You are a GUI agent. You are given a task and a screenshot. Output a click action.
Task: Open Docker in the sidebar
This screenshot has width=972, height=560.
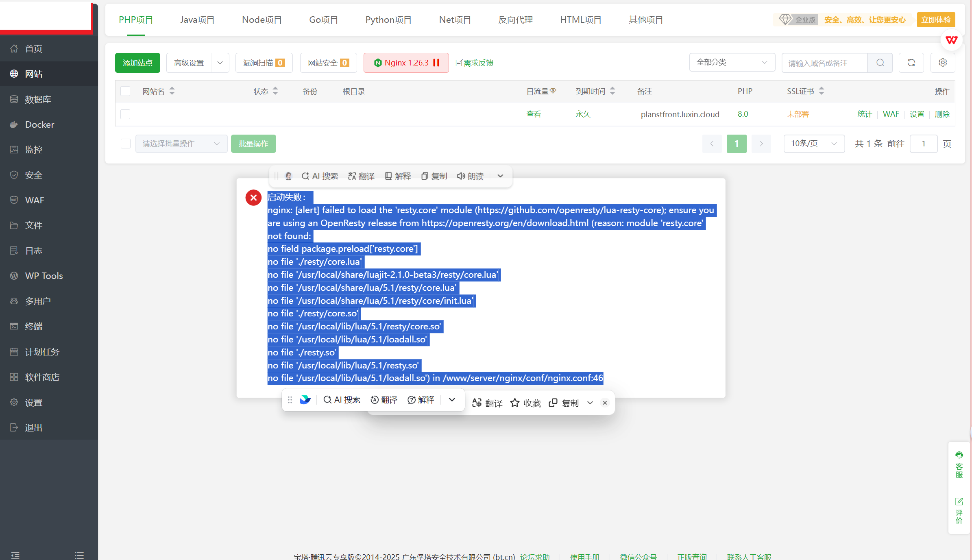tap(39, 124)
